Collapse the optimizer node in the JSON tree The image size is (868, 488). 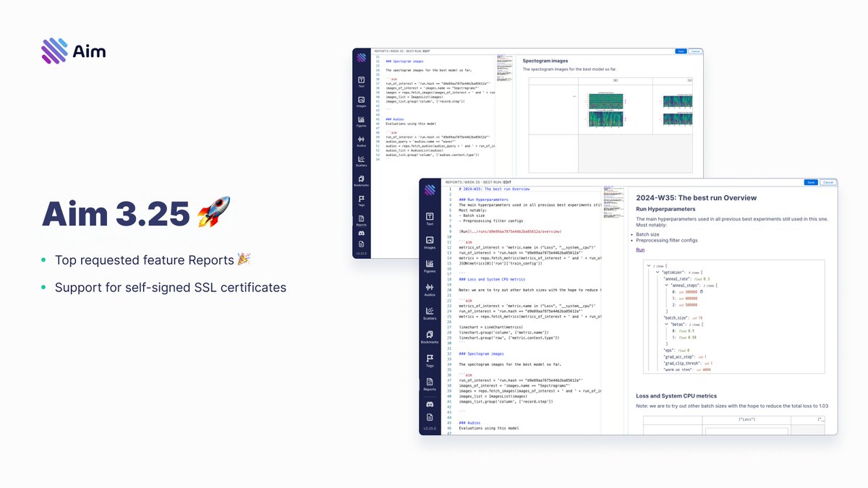[658, 272]
